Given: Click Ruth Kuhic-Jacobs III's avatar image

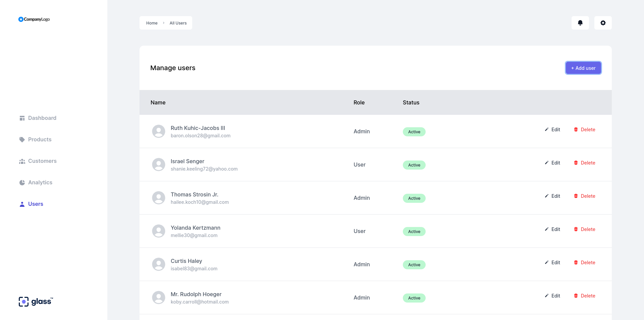Looking at the screenshot, I should point(158,131).
